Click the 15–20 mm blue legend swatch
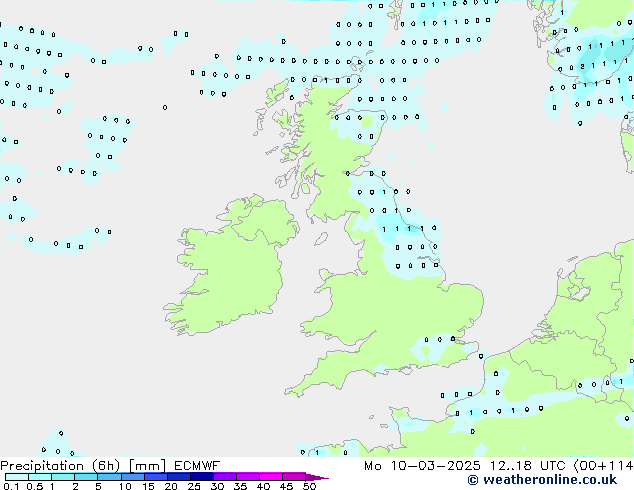 (x=155, y=477)
